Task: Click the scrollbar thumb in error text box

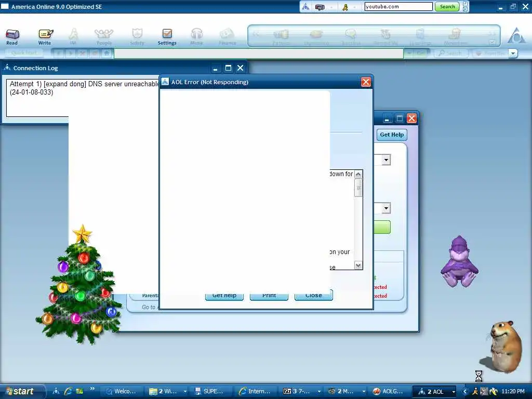Action: click(358, 188)
